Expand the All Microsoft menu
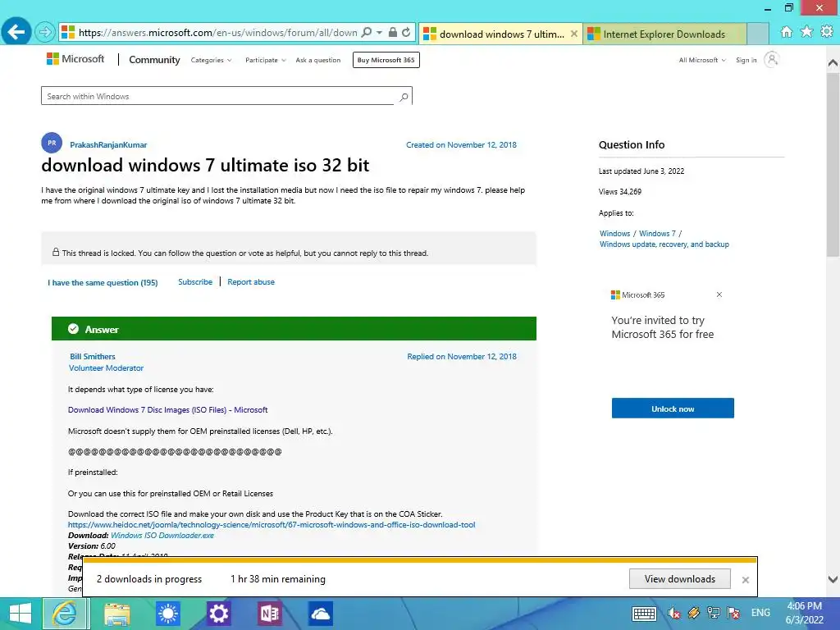The height and width of the screenshot is (630, 840). (702, 60)
